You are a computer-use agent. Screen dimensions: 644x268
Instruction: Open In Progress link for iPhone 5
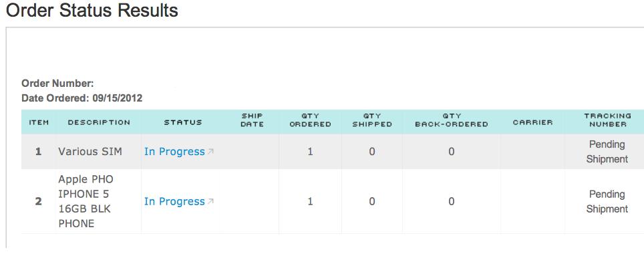tap(174, 201)
